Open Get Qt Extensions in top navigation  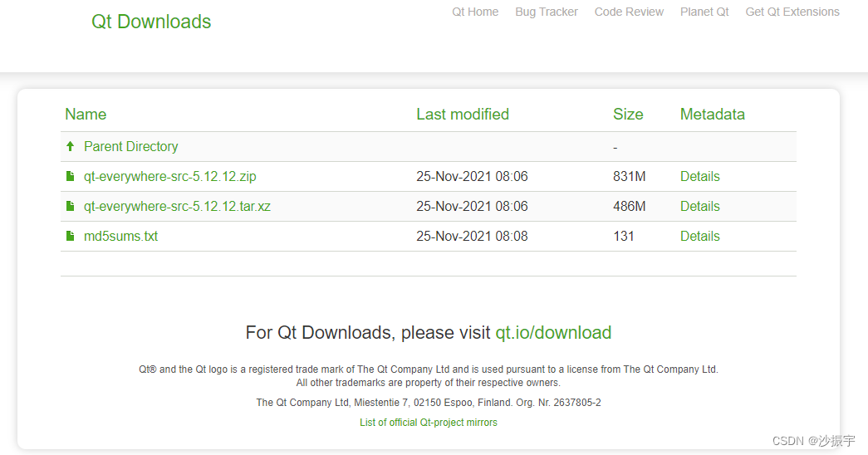[x=792, y=12]
